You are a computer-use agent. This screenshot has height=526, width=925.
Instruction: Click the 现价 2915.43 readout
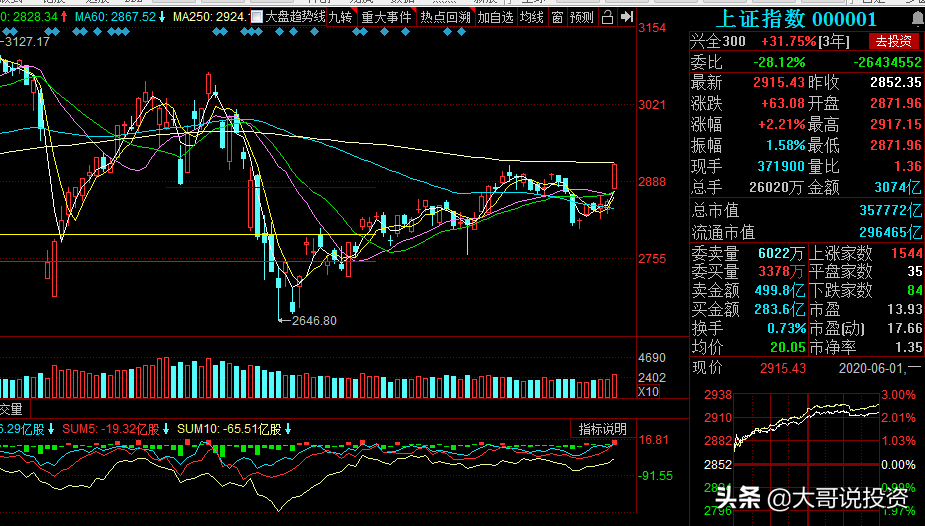point(782,369)
